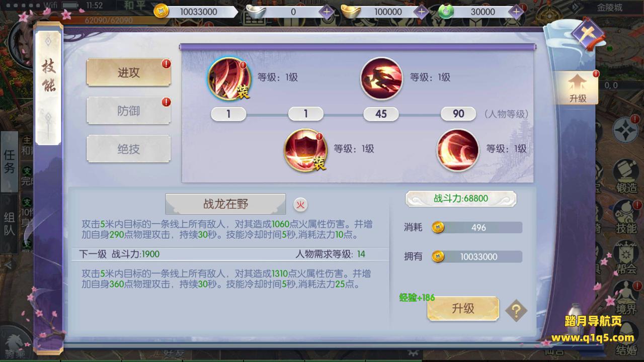644x362 pixels.
Task: Open the 升级 side tab
Action: click(578, 88)
